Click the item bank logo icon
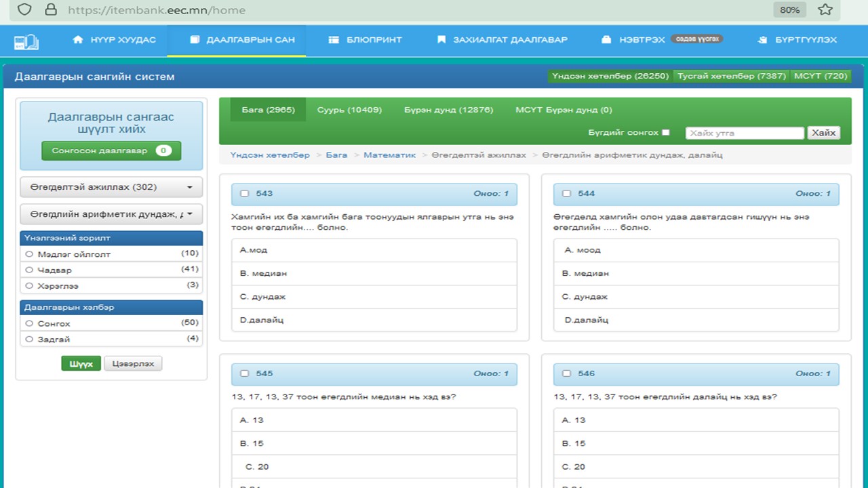This screenshot has height=488, width=868. (26, 41)
